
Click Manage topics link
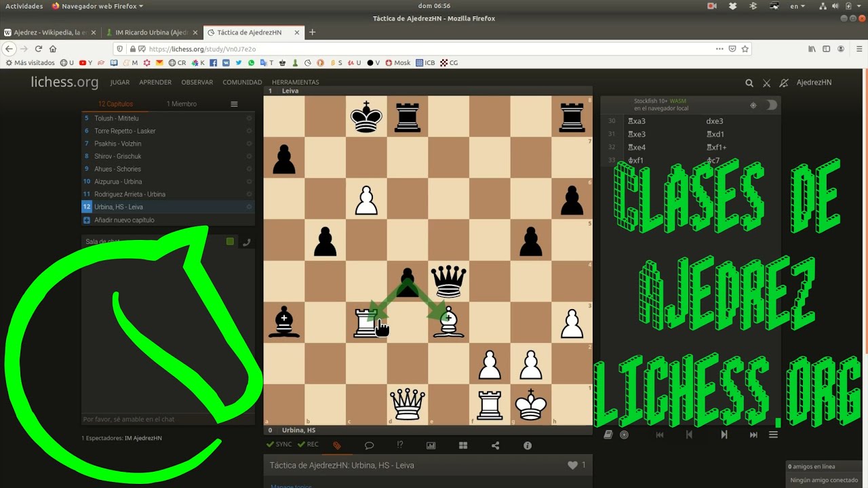pos(292,485)
